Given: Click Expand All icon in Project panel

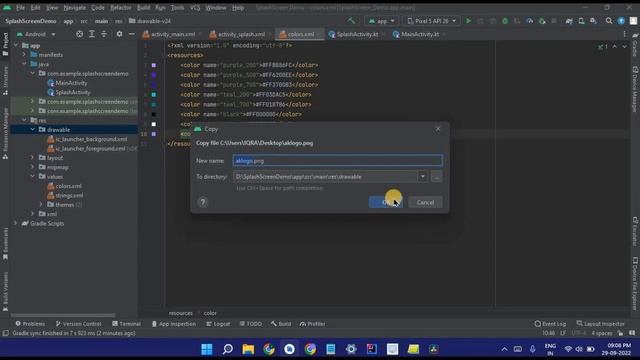Looking at the screenshot, I should [x=92, y=34].
